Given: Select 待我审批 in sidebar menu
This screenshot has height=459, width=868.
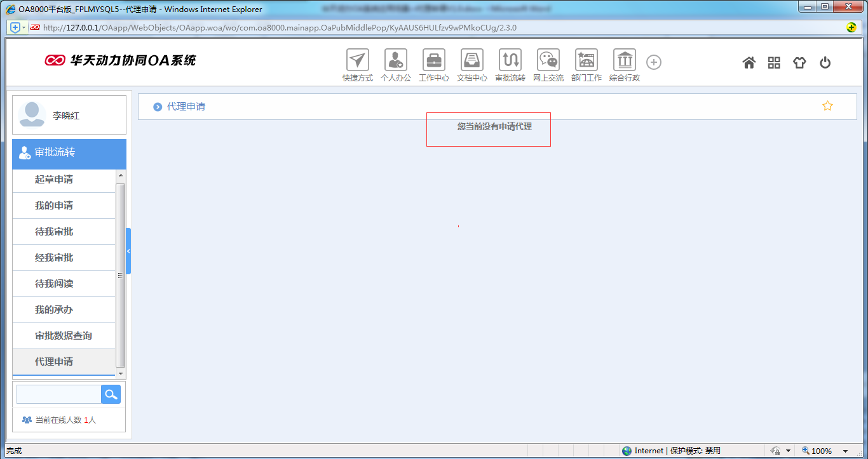Looking at the screenshot, I should (x=54, y=232).
